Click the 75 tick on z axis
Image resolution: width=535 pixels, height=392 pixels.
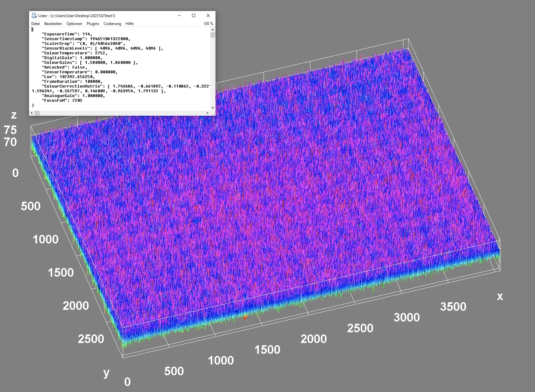[x=10, y=130]
